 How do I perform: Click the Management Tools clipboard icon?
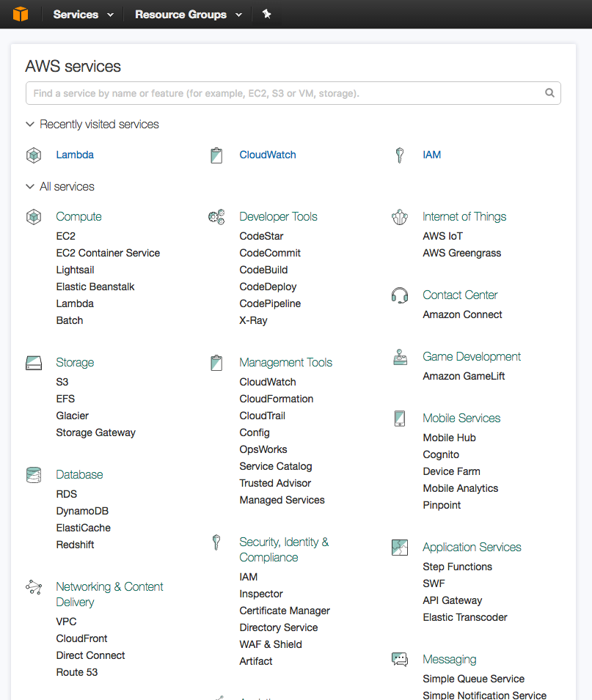[x=216, y=363]
